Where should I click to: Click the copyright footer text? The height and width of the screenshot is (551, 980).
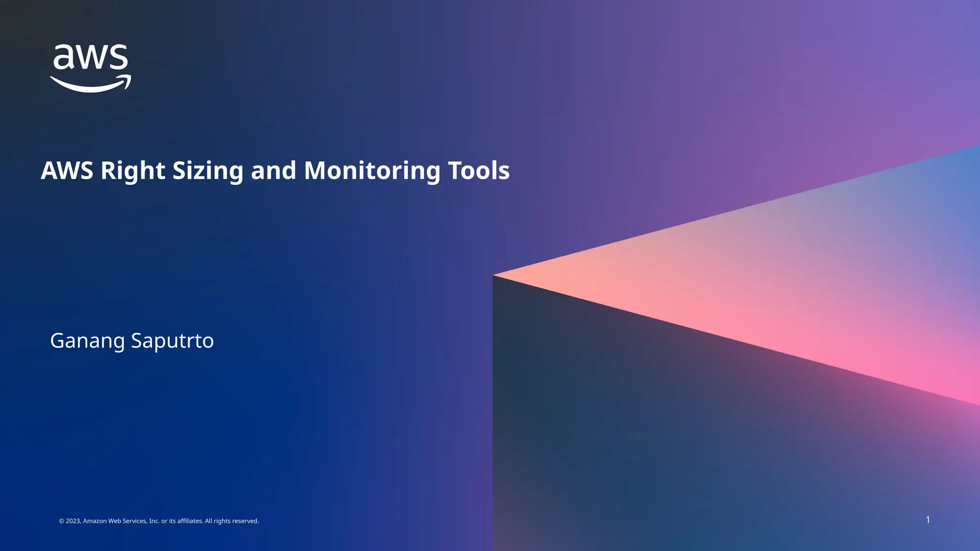[159, 521]
